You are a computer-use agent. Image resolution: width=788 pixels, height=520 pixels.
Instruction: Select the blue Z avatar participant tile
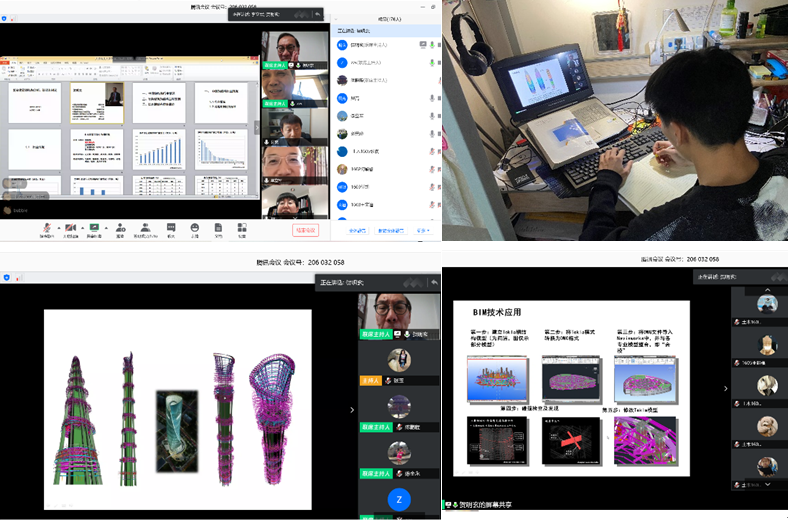pos(399,500)
